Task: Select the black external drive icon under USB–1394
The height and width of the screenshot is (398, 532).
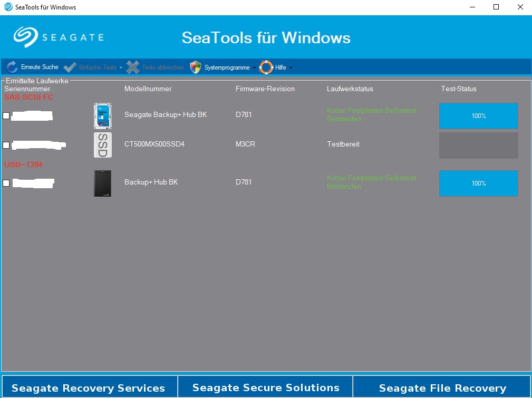Action: point(102,183)
